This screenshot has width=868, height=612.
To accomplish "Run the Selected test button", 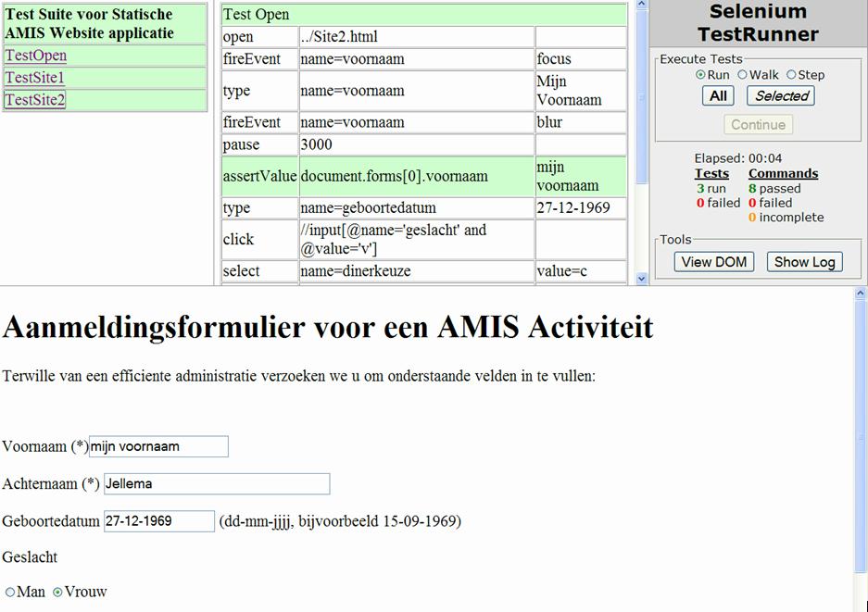I will coord(781,95).
